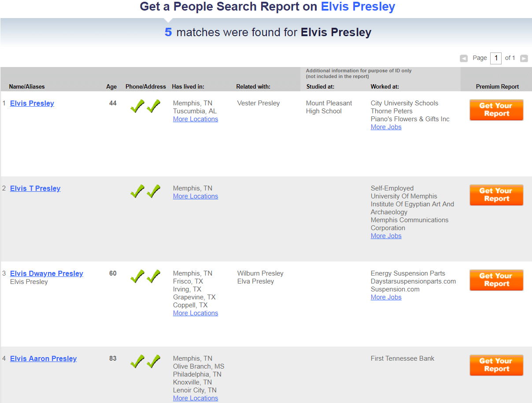Open the Elvis Aaron Presley profile link

click(43, 358)
